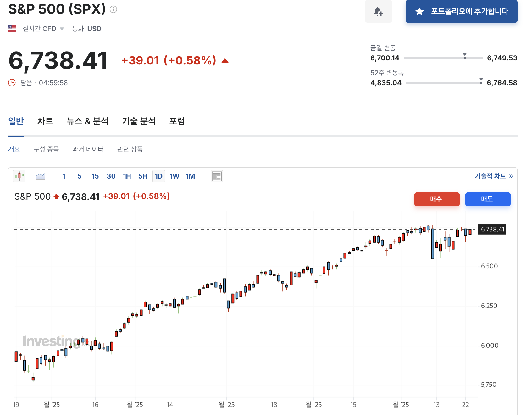This screenshot has width=532, height=415.
Task: Set a price alert via the bell icon
Action: [x=378, y=12]
